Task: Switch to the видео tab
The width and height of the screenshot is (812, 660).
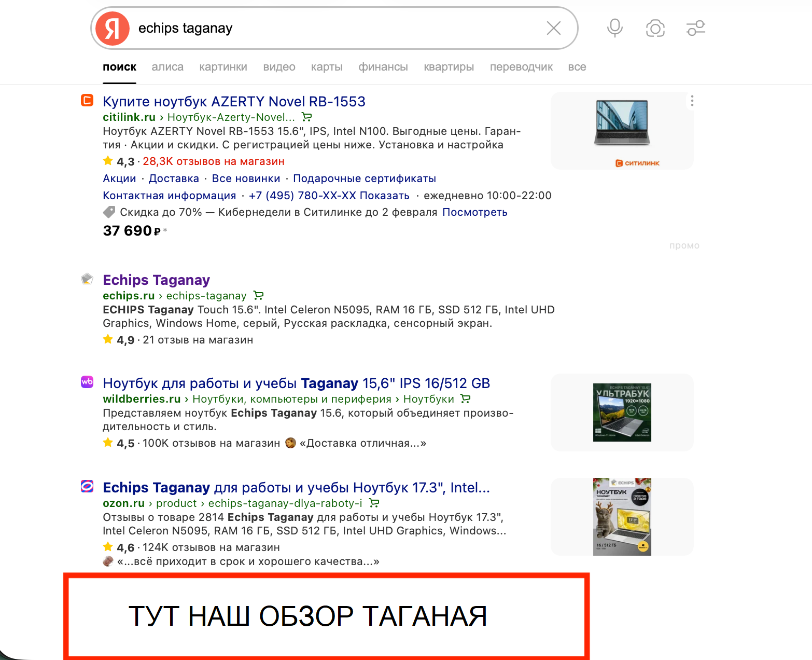Action: [279, 67]
